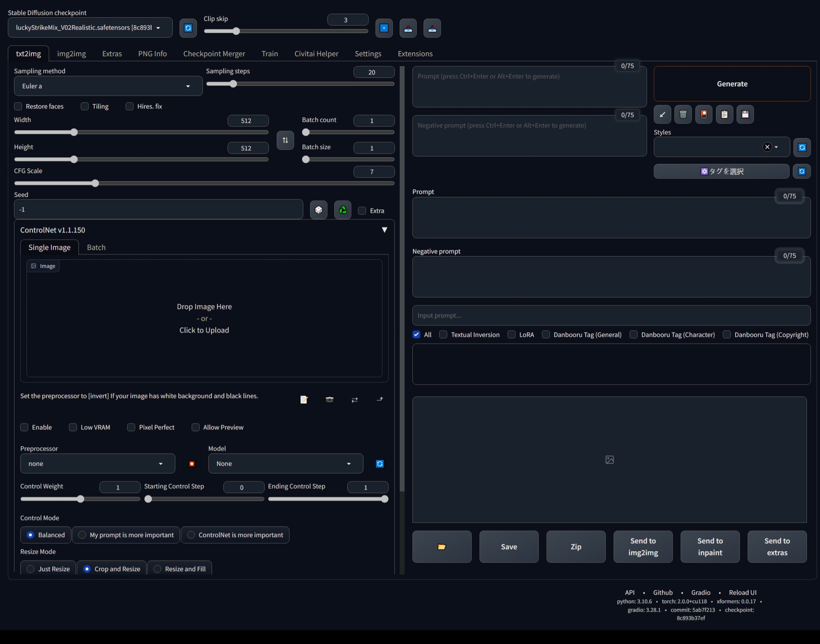820x644 pixels.
Task: Select ControlNet is more important mode
Action: pyautogui.click(x=191, y=535)
